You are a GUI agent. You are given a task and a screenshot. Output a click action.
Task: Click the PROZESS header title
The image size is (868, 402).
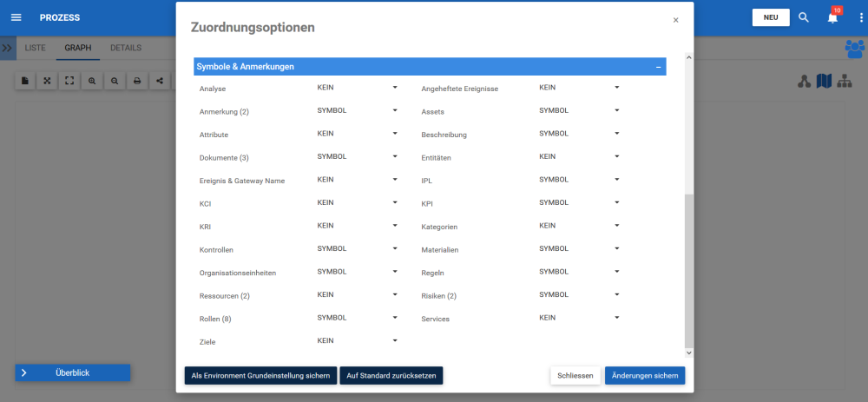coord(60,17)
